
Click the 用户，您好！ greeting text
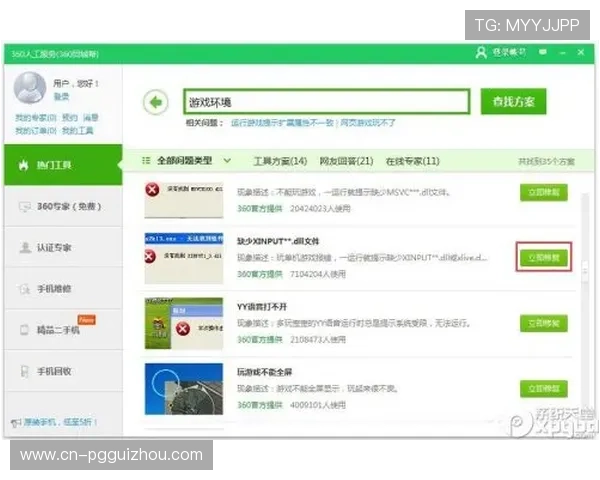tap(76, 83)
